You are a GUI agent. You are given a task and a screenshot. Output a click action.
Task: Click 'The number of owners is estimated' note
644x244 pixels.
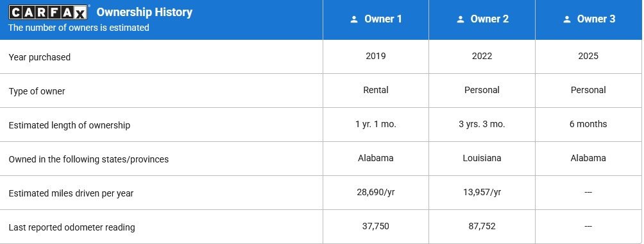pos(78,28)
